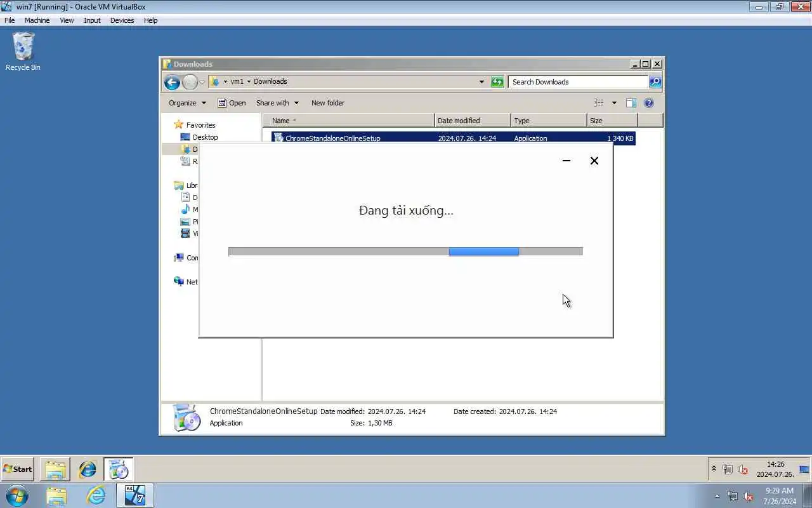Open Internet Explorer on host taskbar
Viewport: 812px width, 508px height.
pos(96,495)
